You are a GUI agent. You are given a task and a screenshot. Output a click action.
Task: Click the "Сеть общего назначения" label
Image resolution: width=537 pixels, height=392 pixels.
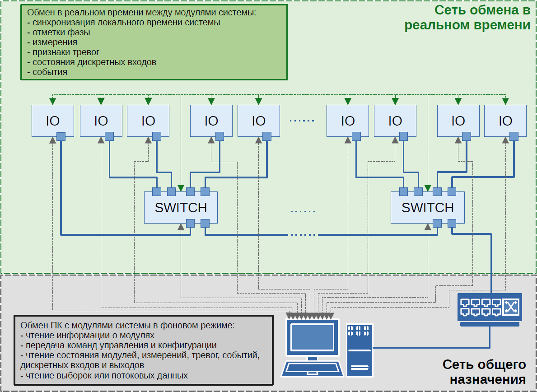coord(484,371)
